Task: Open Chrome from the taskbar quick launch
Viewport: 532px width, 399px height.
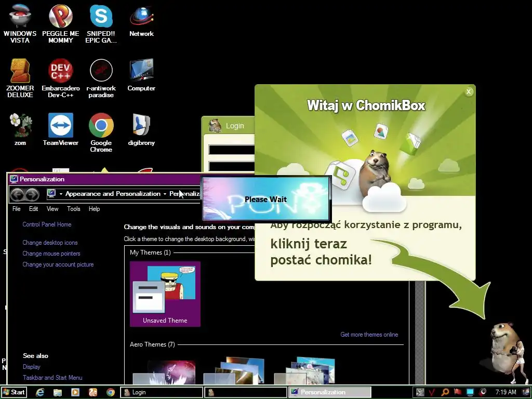Action: click(111, 392)
